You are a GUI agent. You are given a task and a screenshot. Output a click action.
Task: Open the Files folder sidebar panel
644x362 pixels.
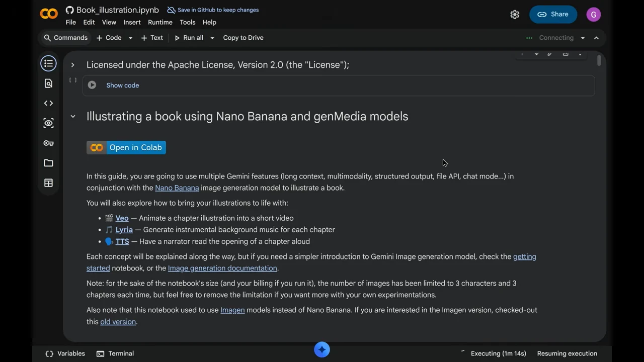[48, 163]
